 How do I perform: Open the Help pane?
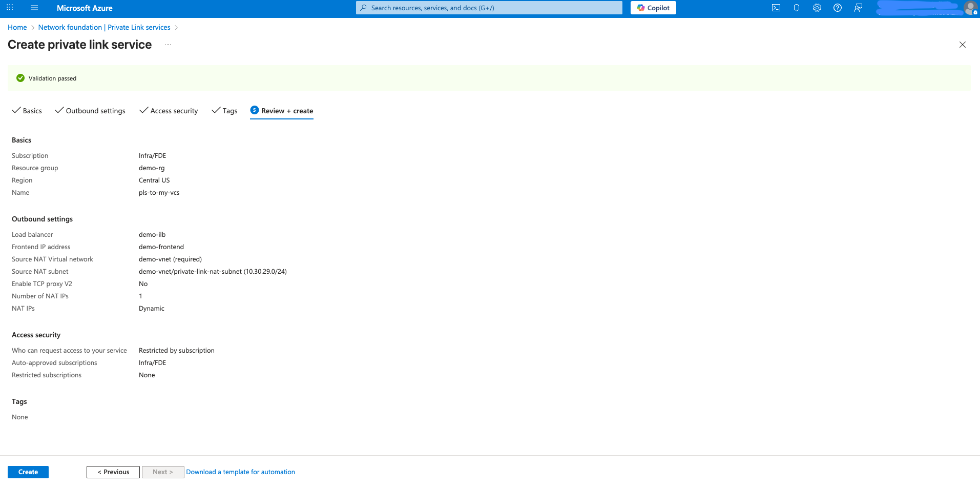pyautogui.click(x=837, y=8)
